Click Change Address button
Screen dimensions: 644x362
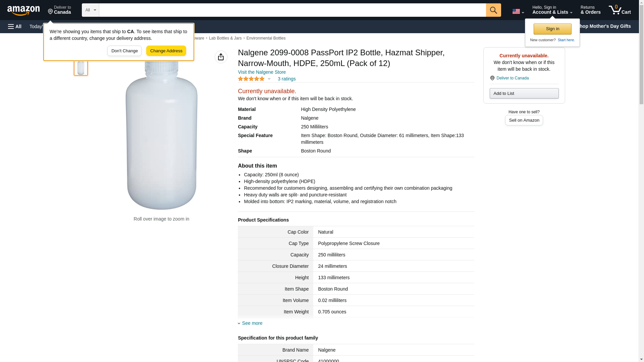coord(166,51)
